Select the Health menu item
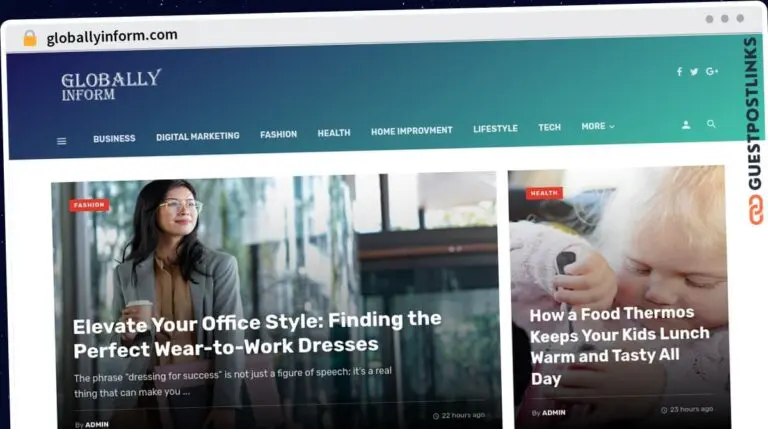This screenshot has height=429, width=768. click(334, 133)
